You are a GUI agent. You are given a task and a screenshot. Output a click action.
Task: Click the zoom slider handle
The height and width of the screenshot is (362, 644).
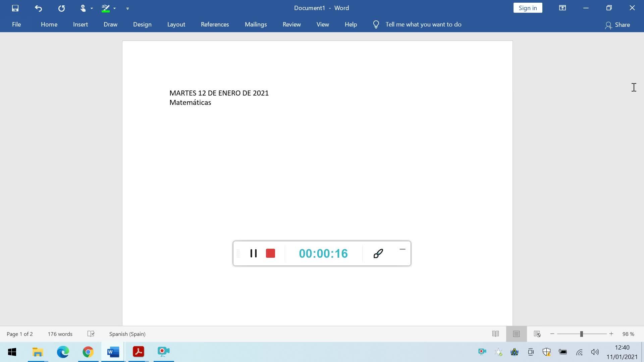[x=581, y=334]
